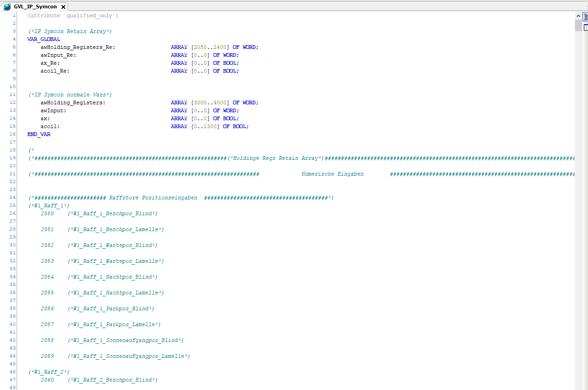
Task: Select the GVL_IP_Symcon editor tab
Action: point(34,7)
